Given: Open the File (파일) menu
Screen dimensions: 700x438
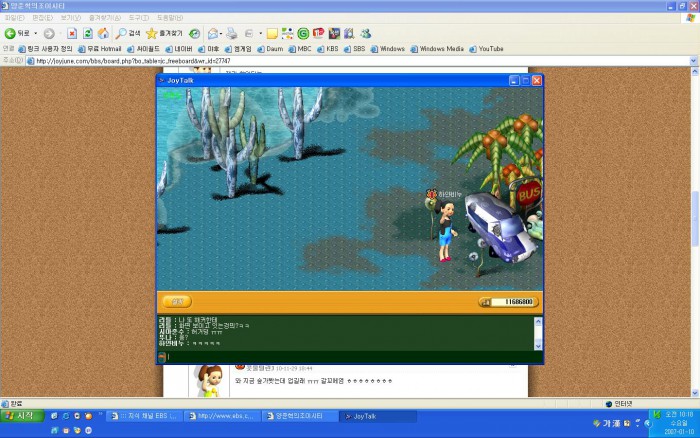Looking at the screenshot, I should point(14,18).
